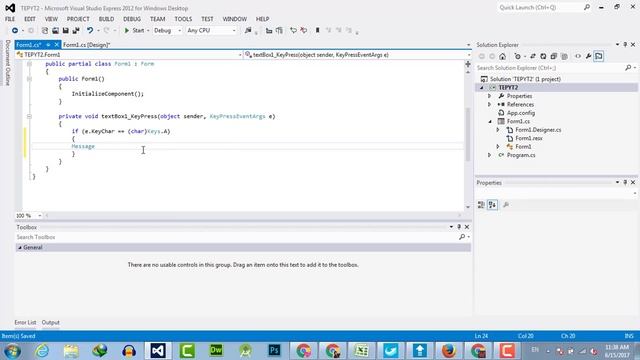Open the PROJECT menu
Screen dimensions: 640x360
[78, 19]
